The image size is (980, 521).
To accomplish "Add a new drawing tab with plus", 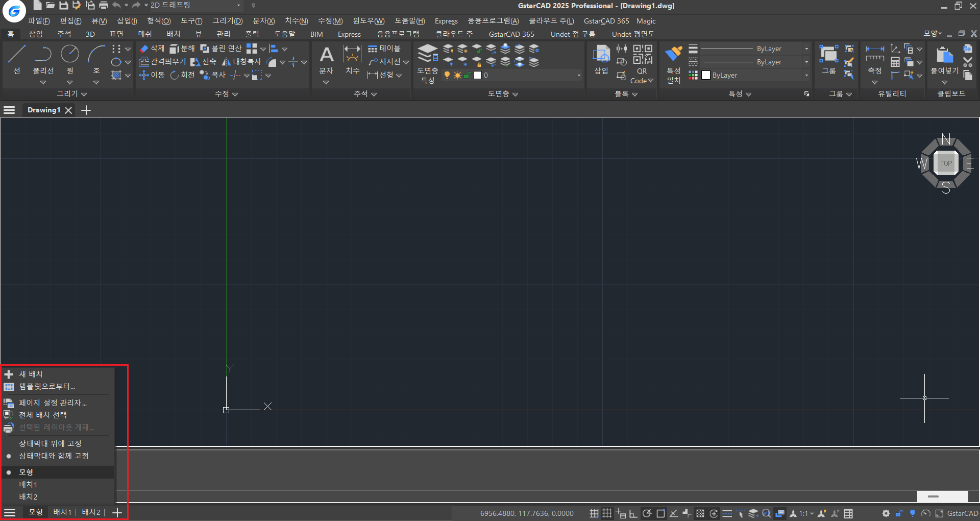I will pos(86,110).
